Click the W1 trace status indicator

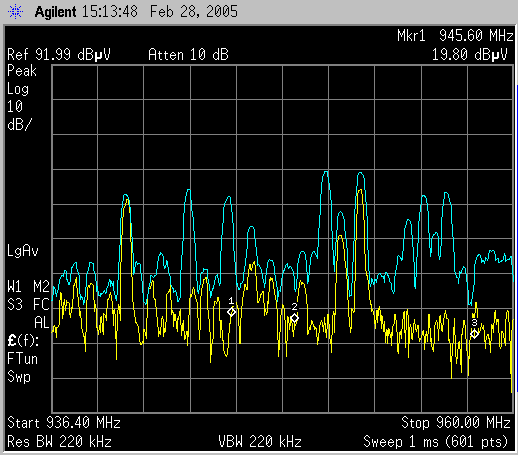tap(15, 287)
